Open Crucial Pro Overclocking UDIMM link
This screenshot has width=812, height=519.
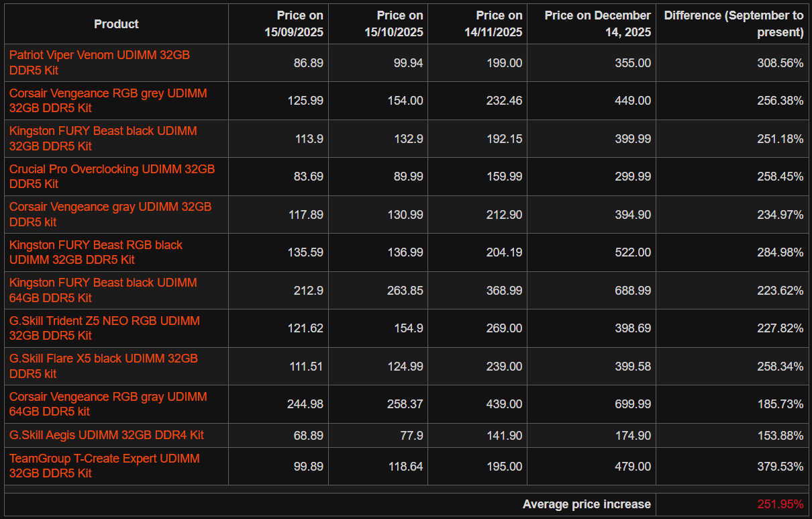click(x=112, y=169)
